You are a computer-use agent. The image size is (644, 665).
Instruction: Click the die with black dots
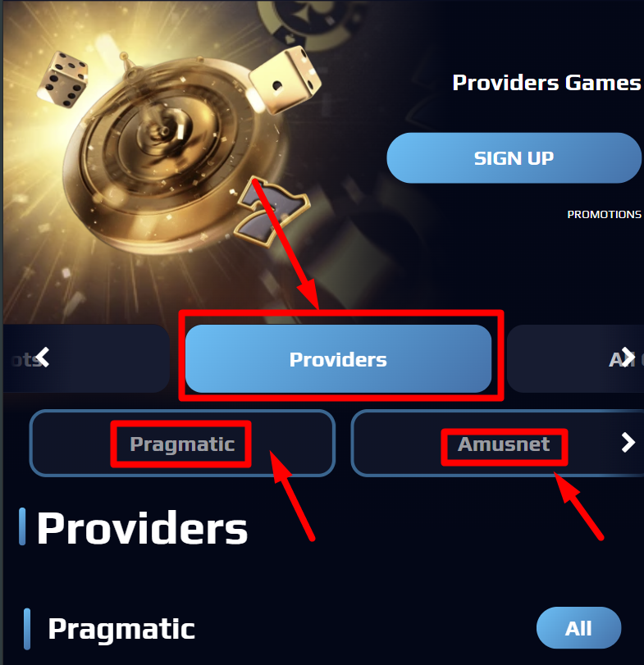click(63, 80)
